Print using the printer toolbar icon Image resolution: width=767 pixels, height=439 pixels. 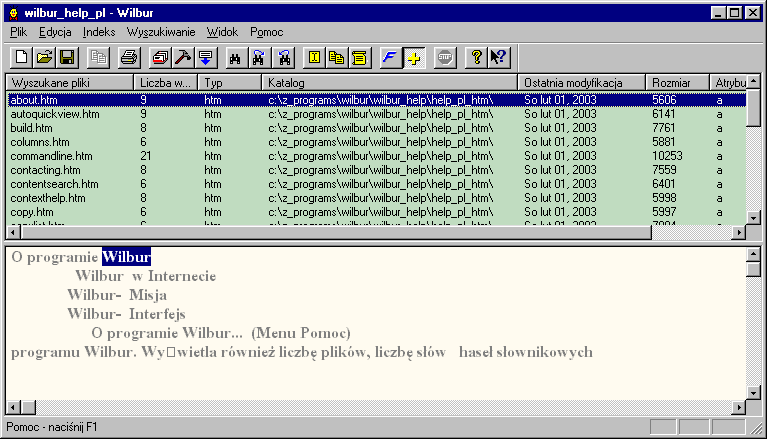point(129,58)
